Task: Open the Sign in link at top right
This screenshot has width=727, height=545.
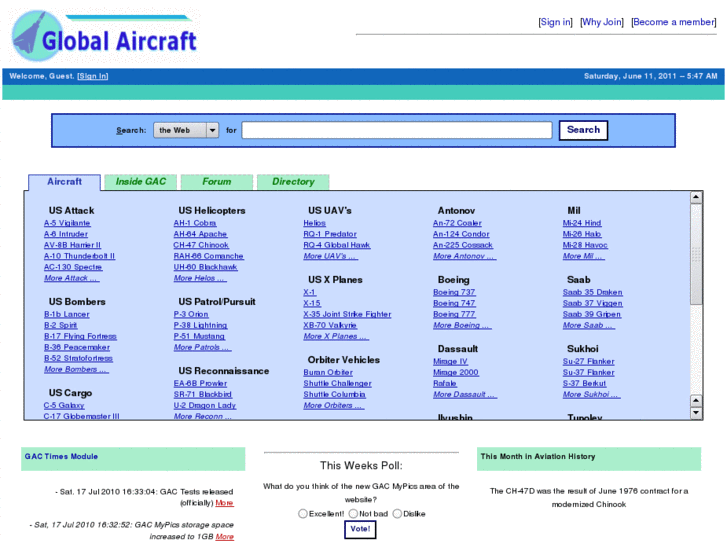Action: pos(555,22)
